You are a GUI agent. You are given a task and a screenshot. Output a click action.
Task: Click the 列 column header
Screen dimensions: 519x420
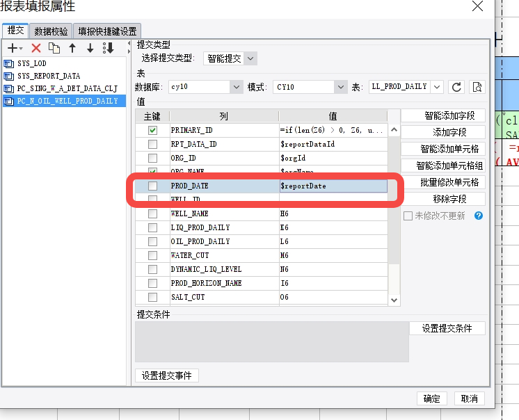tap(224, 116)
